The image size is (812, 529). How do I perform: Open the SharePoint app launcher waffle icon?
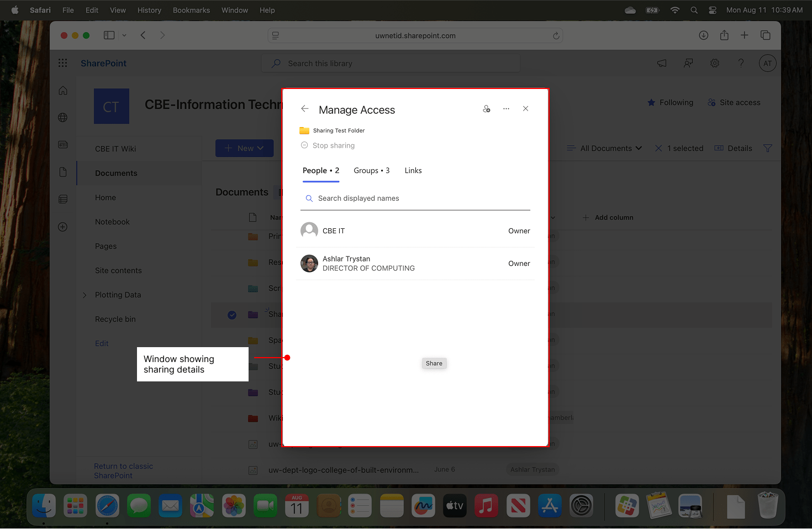coord(62,62)
